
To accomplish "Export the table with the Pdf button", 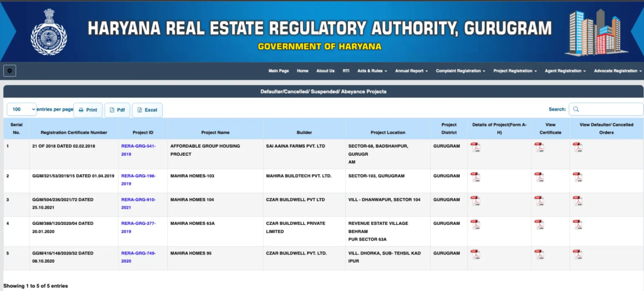I will 117,110.
